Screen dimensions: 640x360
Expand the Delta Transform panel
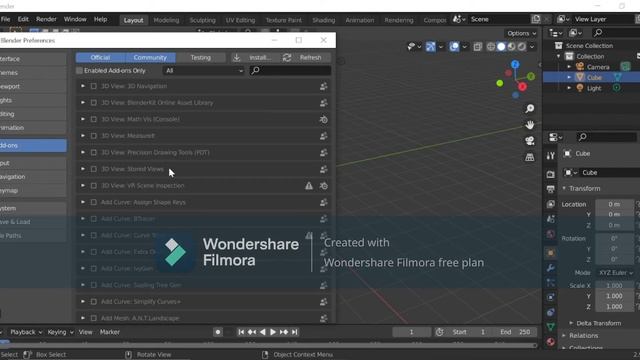tap(596, 323)
